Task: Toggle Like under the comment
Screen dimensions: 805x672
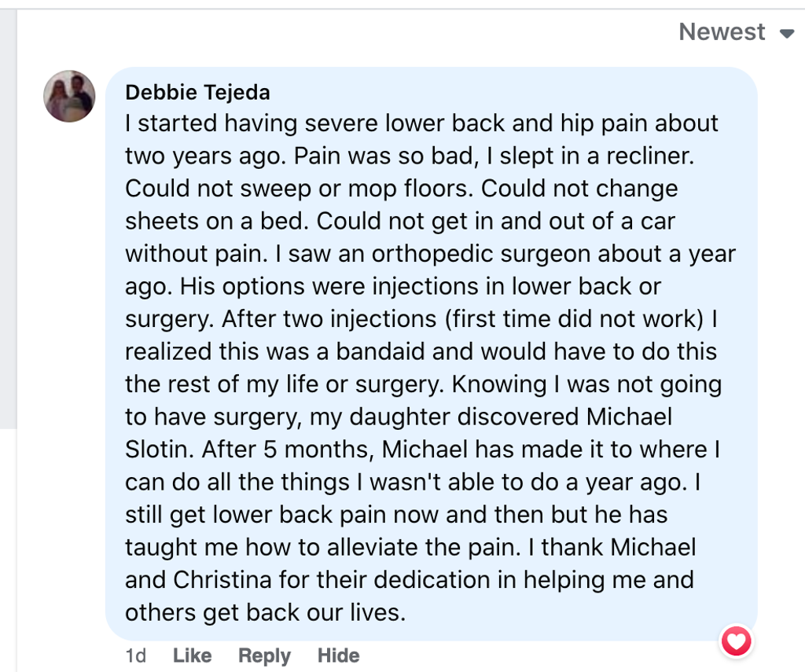Action: [192, 655]
